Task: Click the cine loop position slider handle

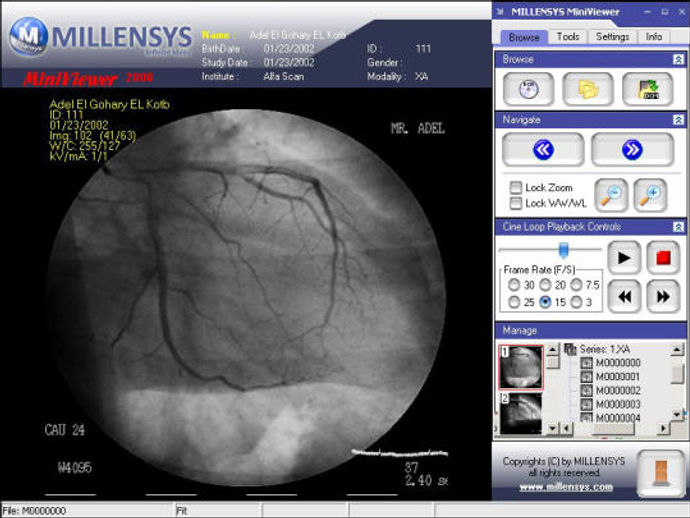Action: point(564,250)
